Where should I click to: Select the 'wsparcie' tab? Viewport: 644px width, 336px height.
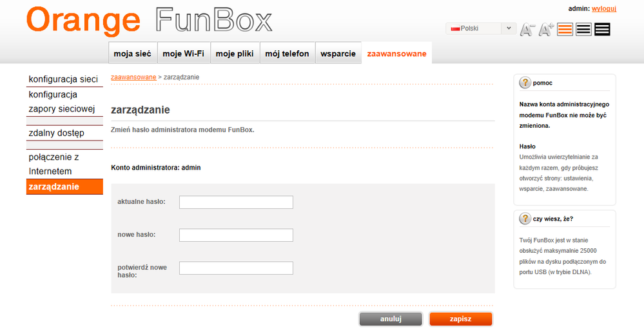(x=338, y=54)
